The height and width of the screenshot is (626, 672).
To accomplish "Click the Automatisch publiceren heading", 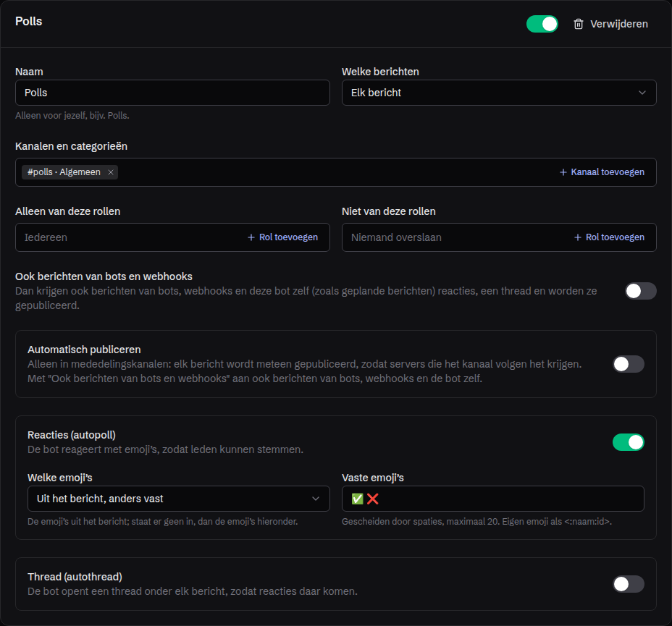I will pos(85,350).
